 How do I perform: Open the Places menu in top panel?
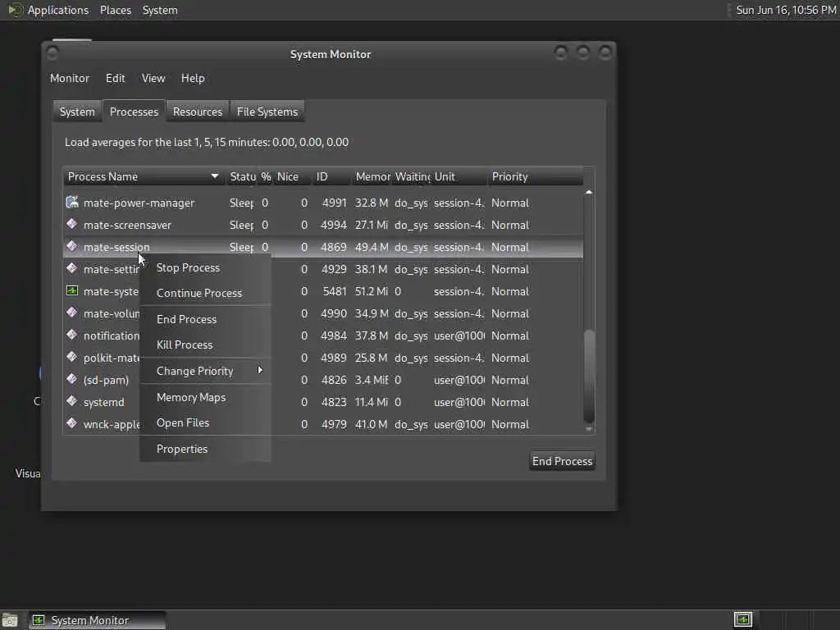(x=115, y=10)
